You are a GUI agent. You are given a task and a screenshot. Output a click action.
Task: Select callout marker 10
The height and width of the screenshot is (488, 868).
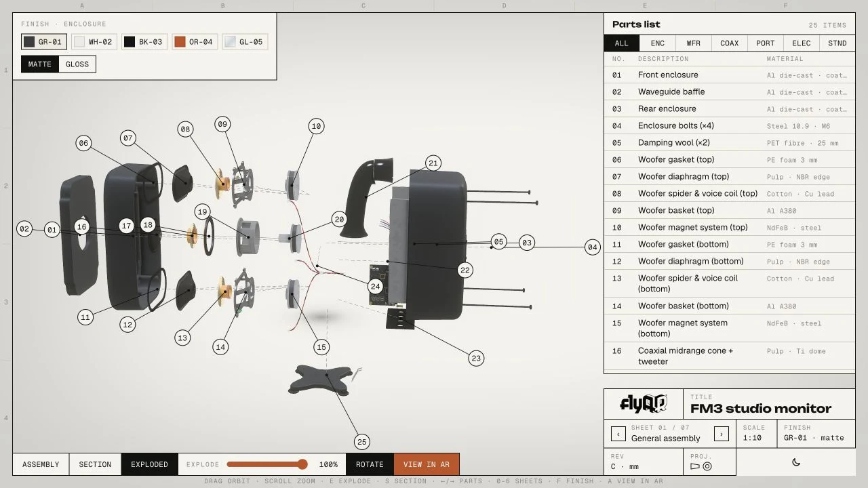315,126
